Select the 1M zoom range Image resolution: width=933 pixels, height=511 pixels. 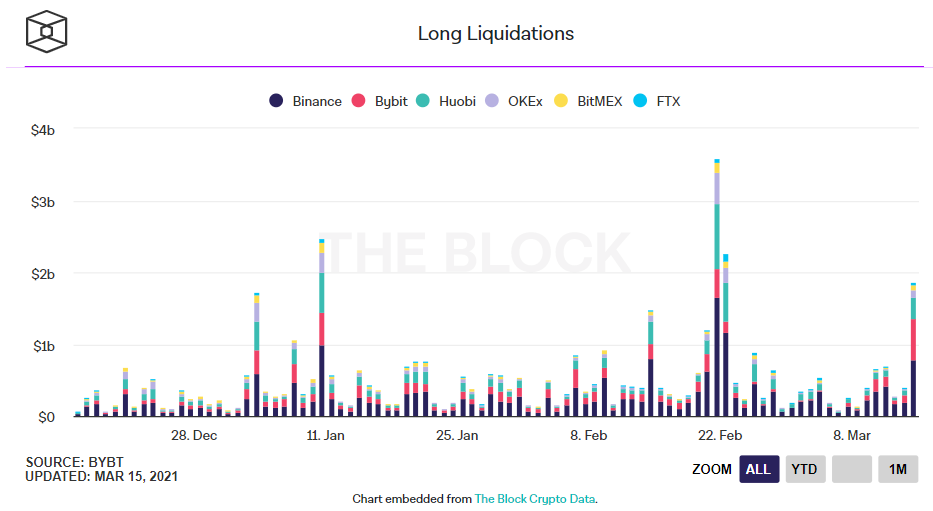click(x=898, y=469)
